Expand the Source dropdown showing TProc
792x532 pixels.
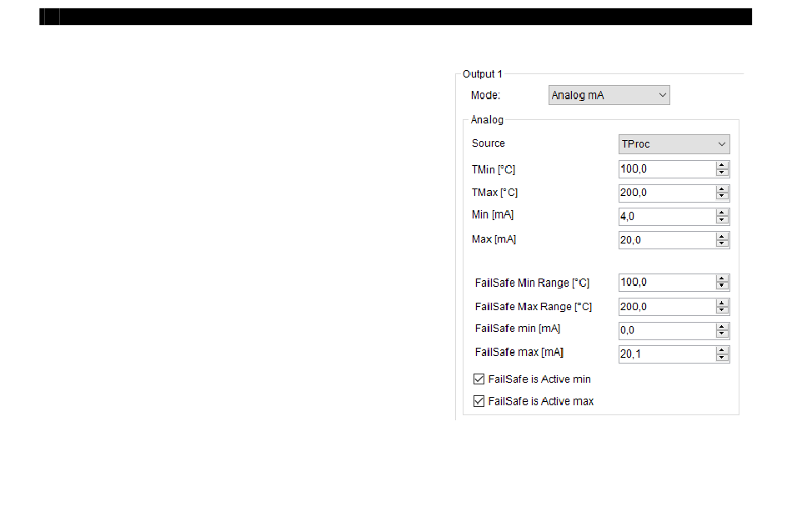(x=674, y=144)
